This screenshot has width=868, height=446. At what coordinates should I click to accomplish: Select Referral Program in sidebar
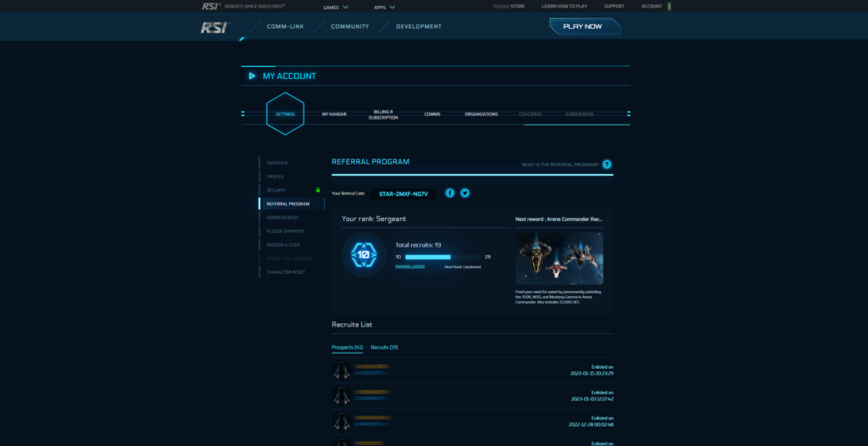click(x=292, y=203)
